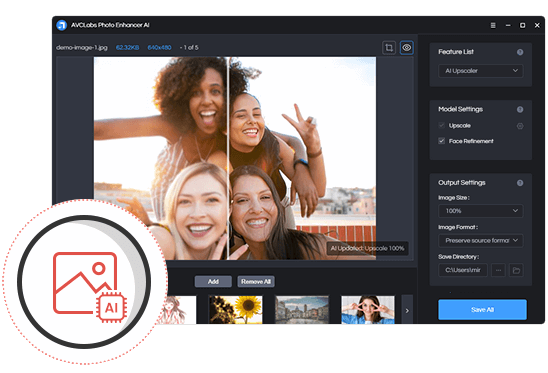Click the Save Directory path field
The width and height of the screenshot is (548, 373).
tap(463, 270)
